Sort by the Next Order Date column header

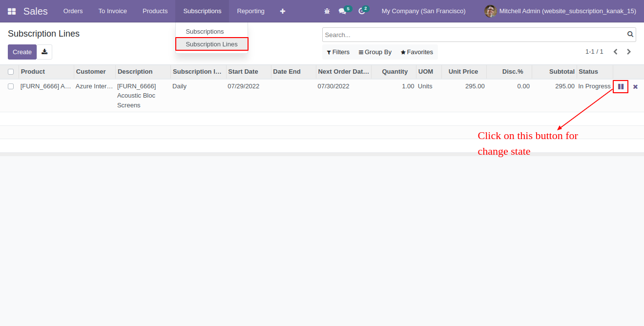(x=344, y=72)
